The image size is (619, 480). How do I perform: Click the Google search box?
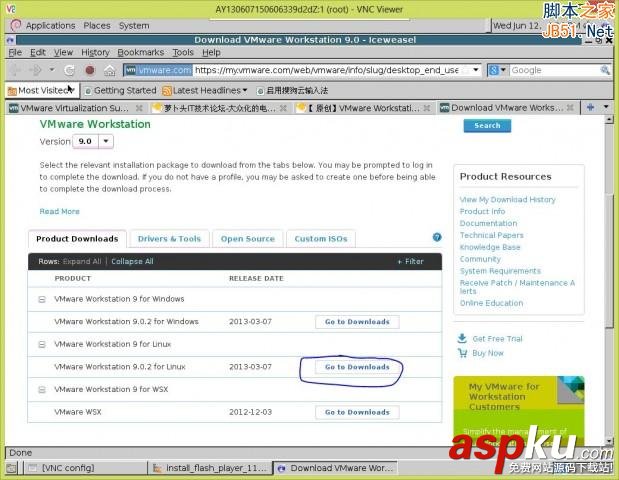[554, 70]
